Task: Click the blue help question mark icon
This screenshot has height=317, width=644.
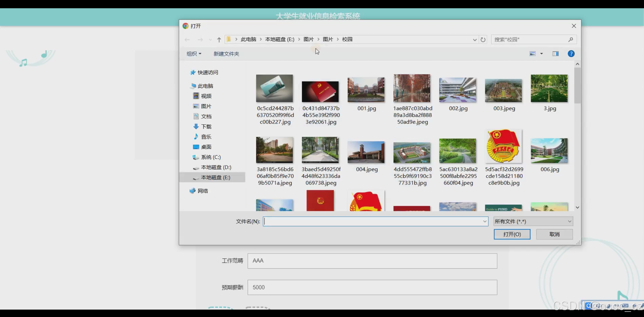Action: tap(571, 54)
